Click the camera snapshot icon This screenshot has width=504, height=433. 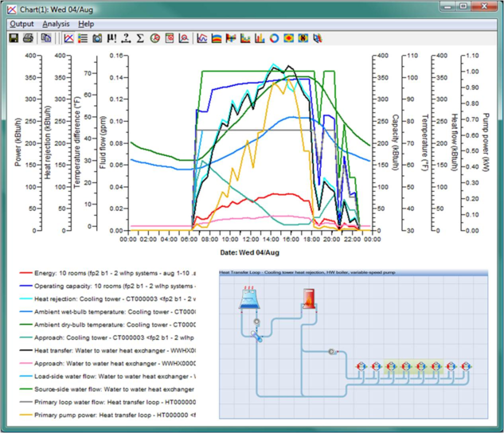pyautogui.click(x=97, y=37)
